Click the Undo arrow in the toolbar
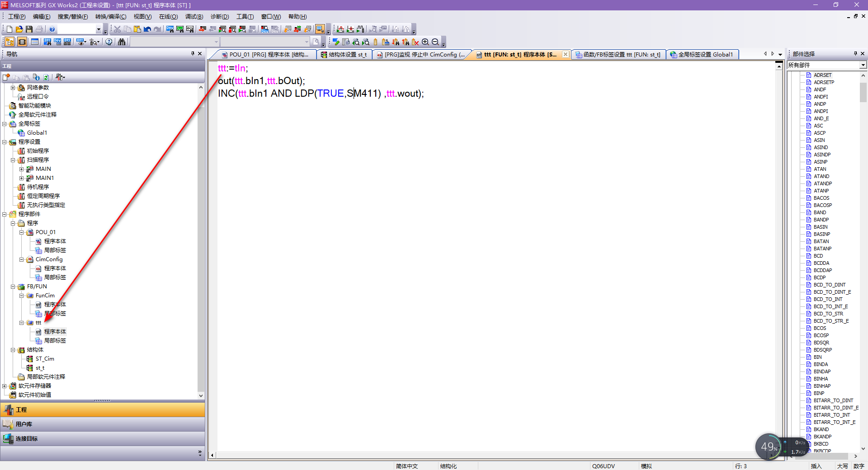 [147, 29]
